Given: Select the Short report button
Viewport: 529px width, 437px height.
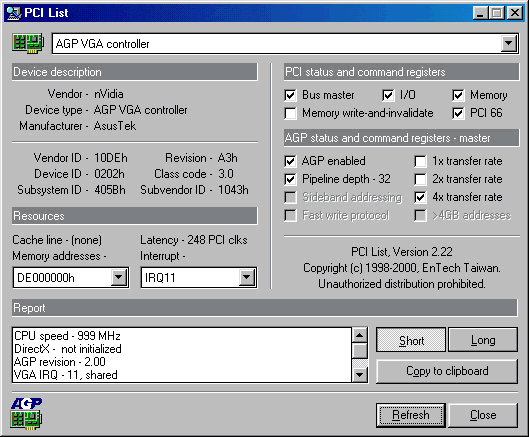Looking at the screenshot, I should 411,340.
